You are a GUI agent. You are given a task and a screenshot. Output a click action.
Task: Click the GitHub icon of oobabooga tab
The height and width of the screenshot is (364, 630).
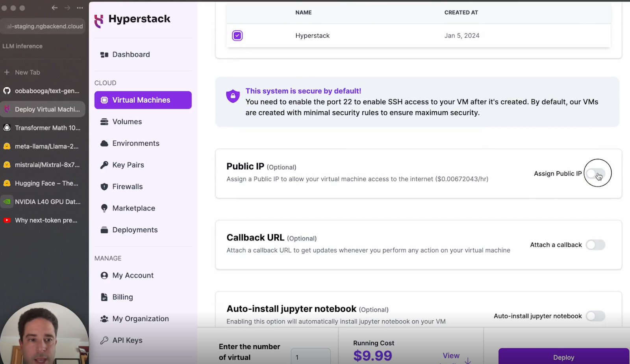[7, 91]
